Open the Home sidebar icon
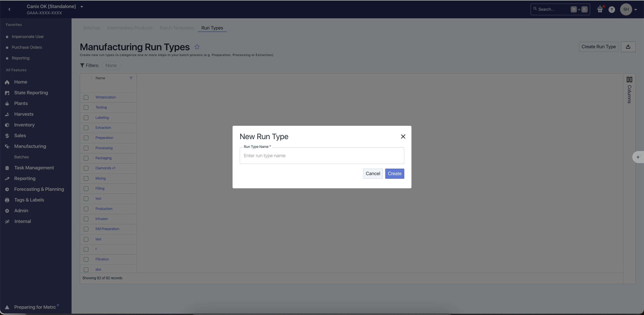 (x=7, y=82)
